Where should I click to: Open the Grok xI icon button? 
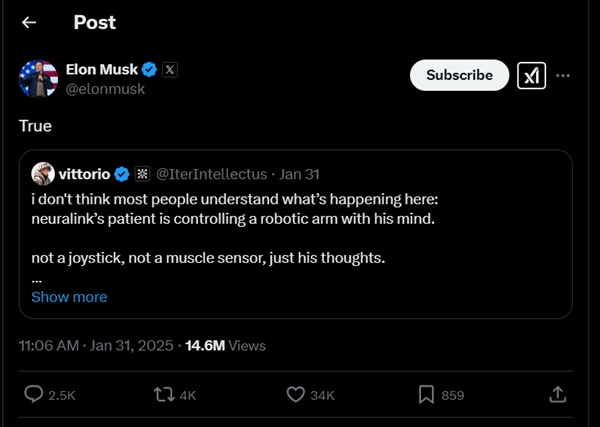531,75
